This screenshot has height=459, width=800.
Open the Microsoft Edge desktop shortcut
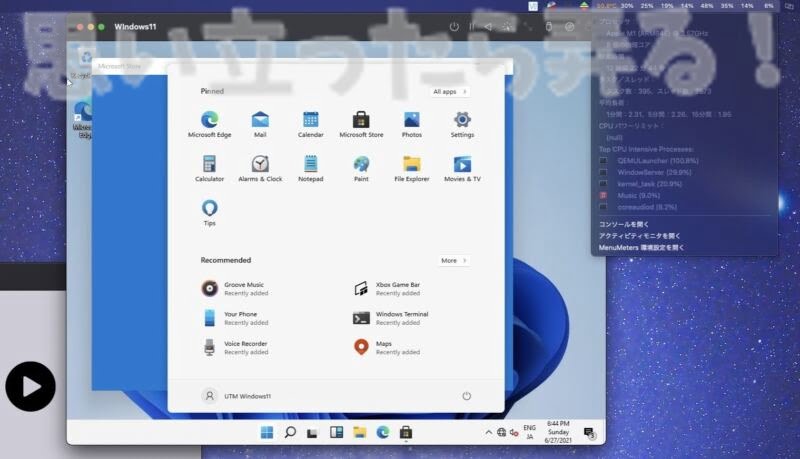click(x=83, y=120)
